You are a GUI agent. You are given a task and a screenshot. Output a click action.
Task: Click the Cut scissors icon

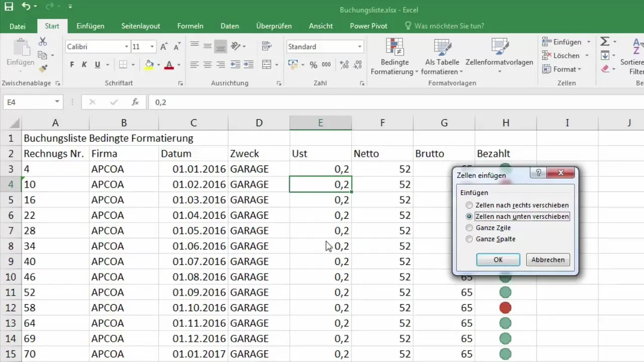pyautogui.click(x=43, y=42)
